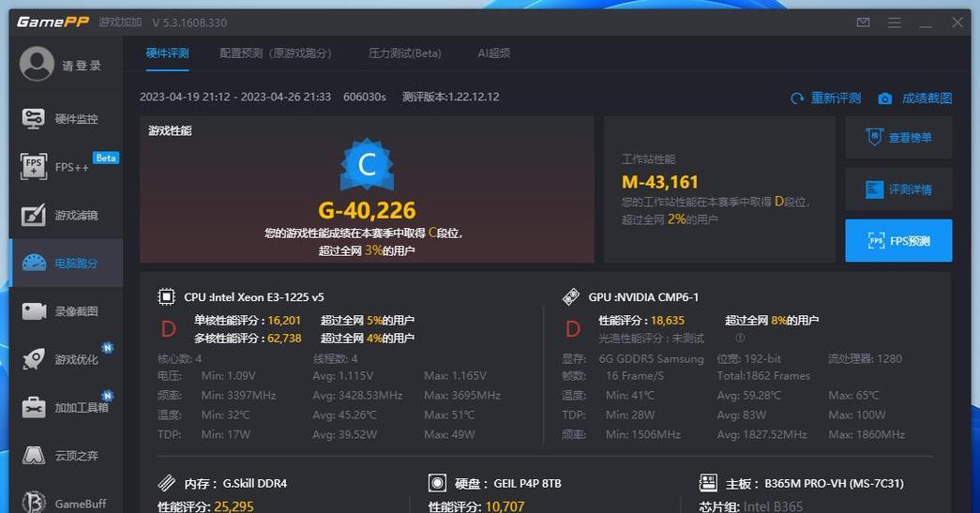This screenshot has width=980, height=513.
Task: Click the G.Skill DDR4 memory name
Action: [x=255, y=484]
